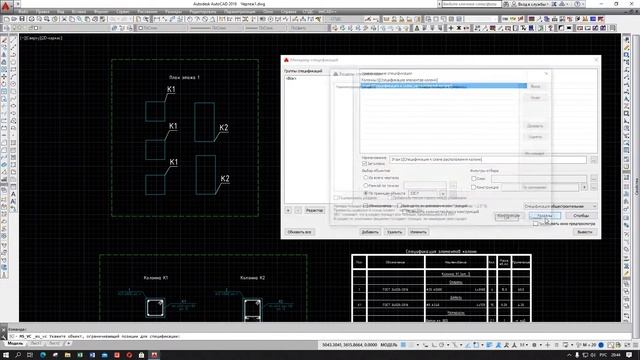Viewport: 640px width, 360px height.
Task: Open Word from the taskbar
Action: click(92, 355)
